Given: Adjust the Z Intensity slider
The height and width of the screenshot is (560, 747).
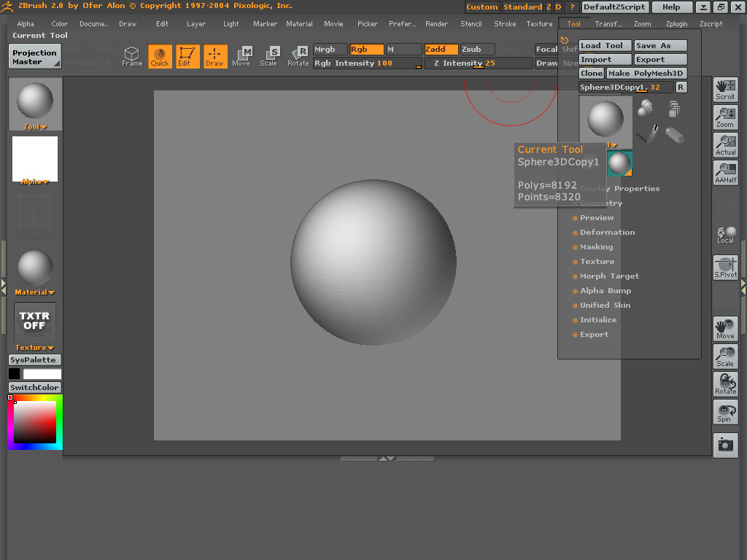Looking at the screenshot, I should point(478,63).
